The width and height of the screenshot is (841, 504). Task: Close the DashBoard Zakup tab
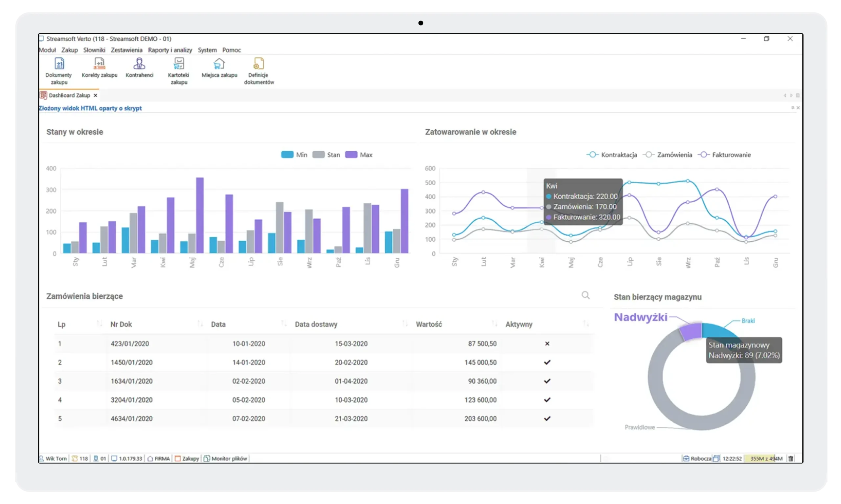[96, 96]
